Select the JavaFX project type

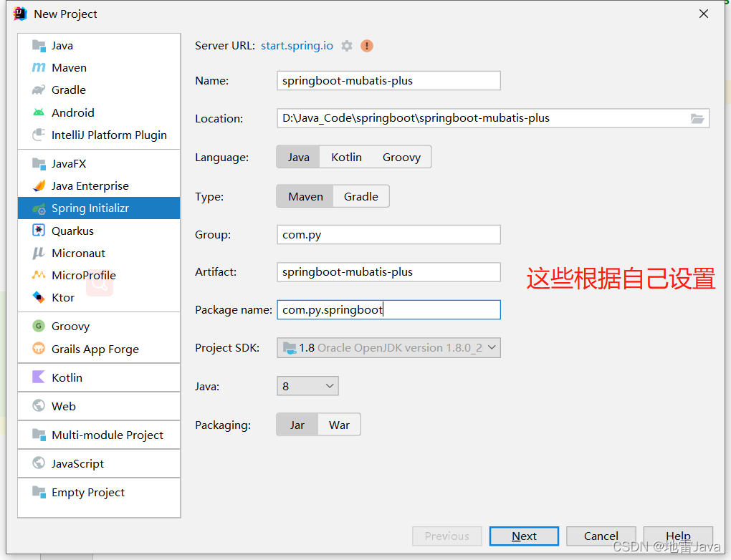click(68, 163)
